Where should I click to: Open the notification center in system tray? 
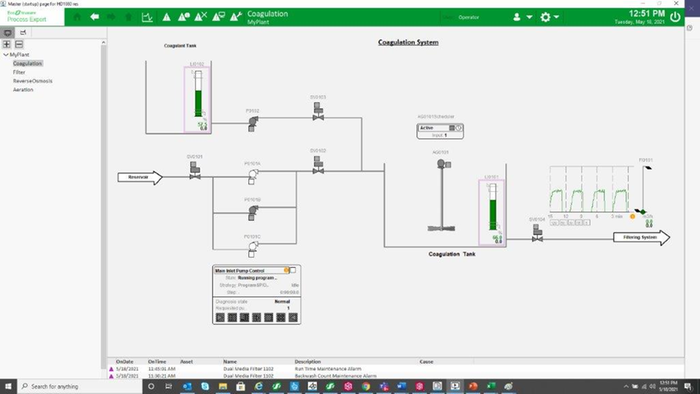688,386
